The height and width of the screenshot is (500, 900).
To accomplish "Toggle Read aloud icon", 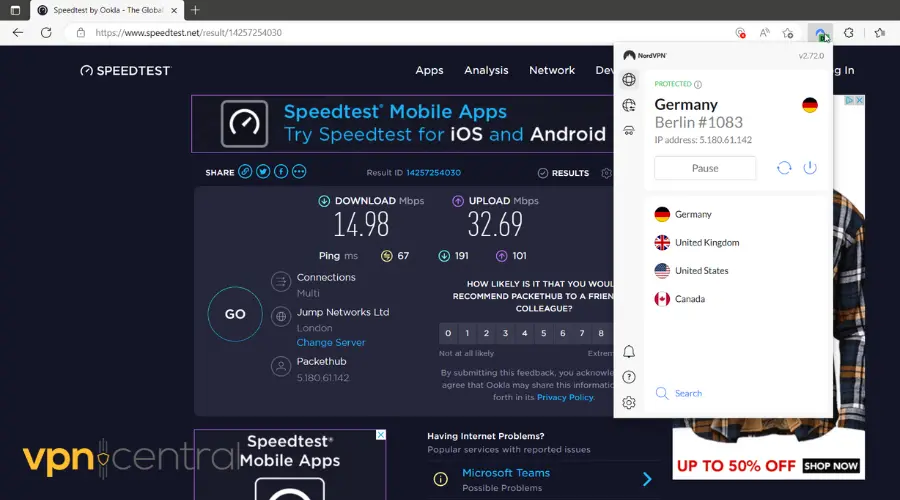I will [764, 33].
